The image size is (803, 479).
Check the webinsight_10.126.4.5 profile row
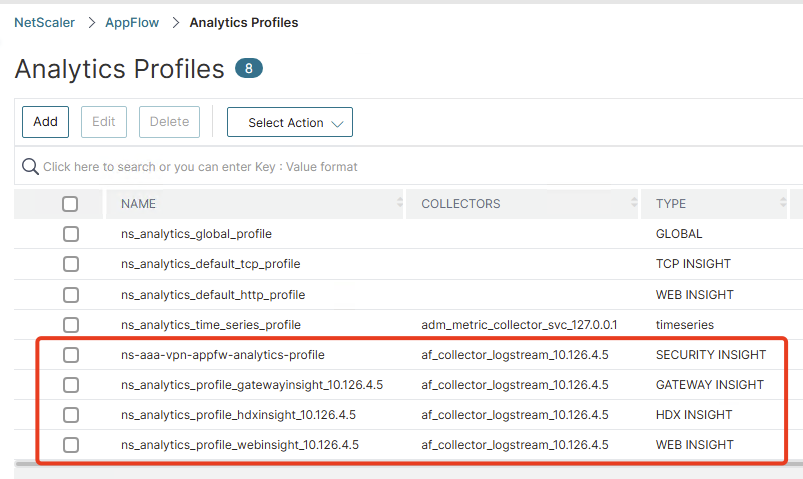pyautogui.click(x=71, y=445)
